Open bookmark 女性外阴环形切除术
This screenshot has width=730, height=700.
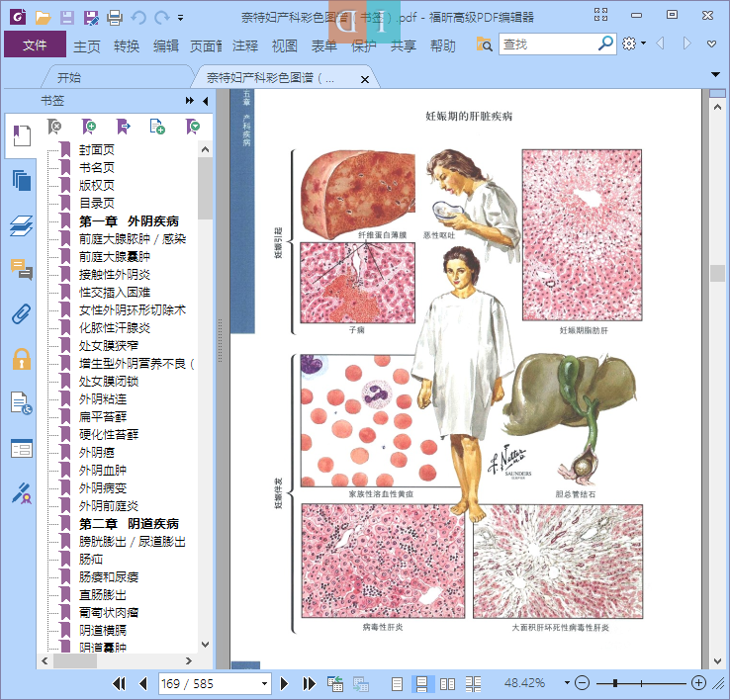coord(133,310)
